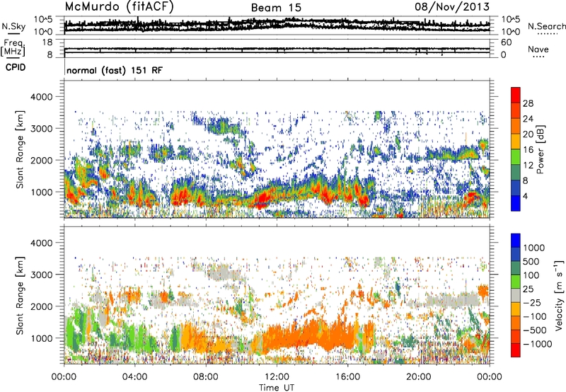Pick the red top segment of Power colorbar
Viewport: 566px width, 392px height.
point(516,95)
